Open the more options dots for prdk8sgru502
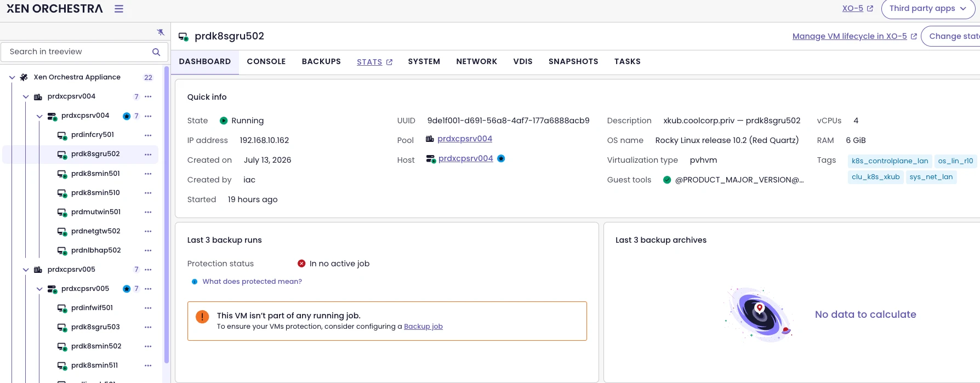 [148, 155]
